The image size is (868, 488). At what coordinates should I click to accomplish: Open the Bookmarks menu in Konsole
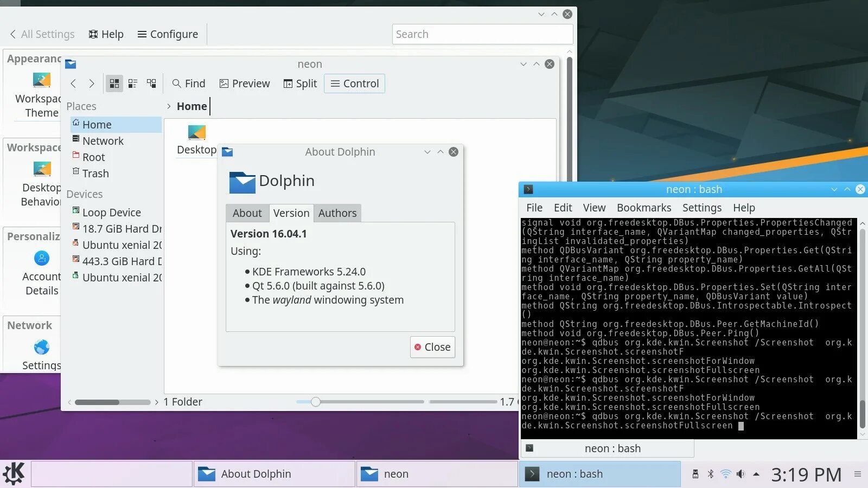pyautogui.click(x=644, y=207)
